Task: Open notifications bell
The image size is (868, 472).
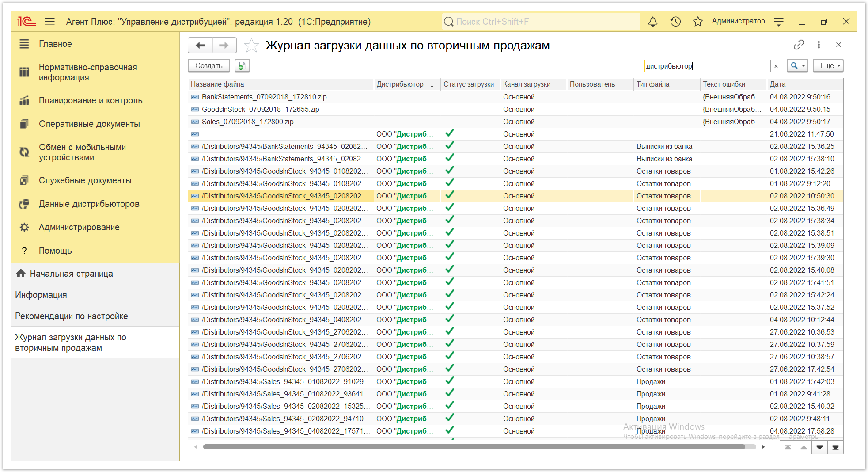Action: pos(652,21)
